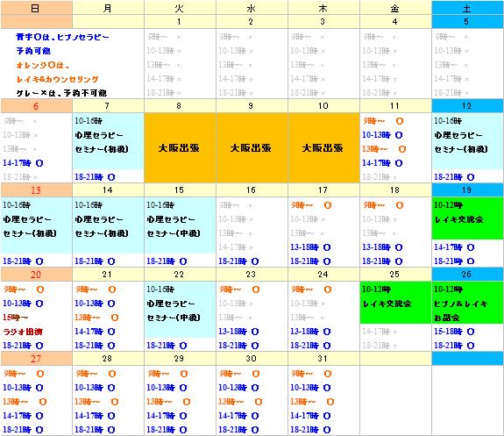Select date number 27 header cell
The width and height of the screenshot is (504, 436).
click(36, 359)
